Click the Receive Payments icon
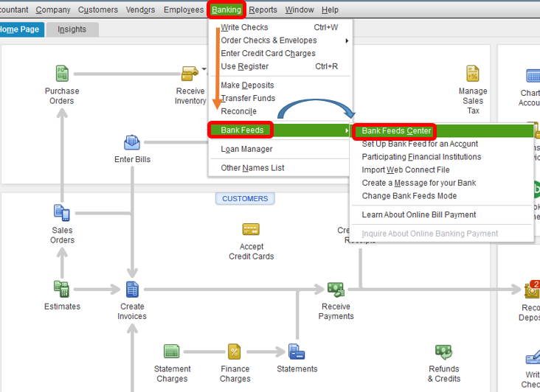This screenshot has height=392, width=540. coord(336,290)
